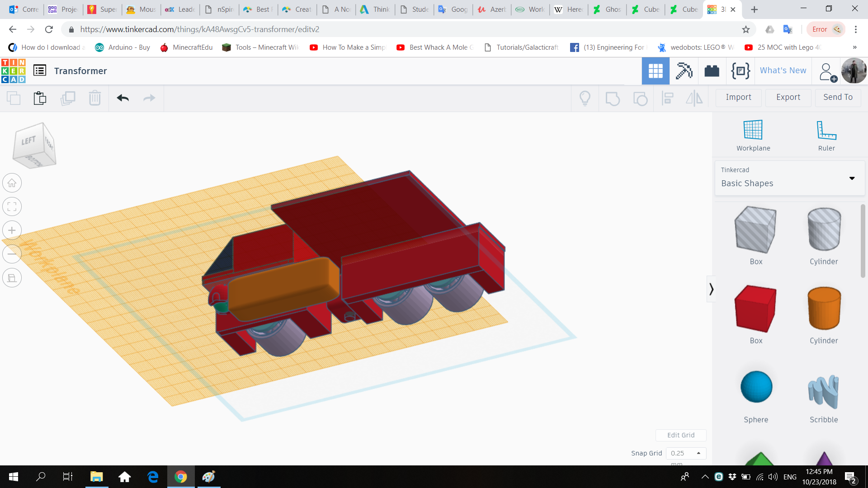Collapse the shapes panel with the chevron
The width and height of the screenshot is (868, 488).
pyautogui.click(x=711, y=289)
